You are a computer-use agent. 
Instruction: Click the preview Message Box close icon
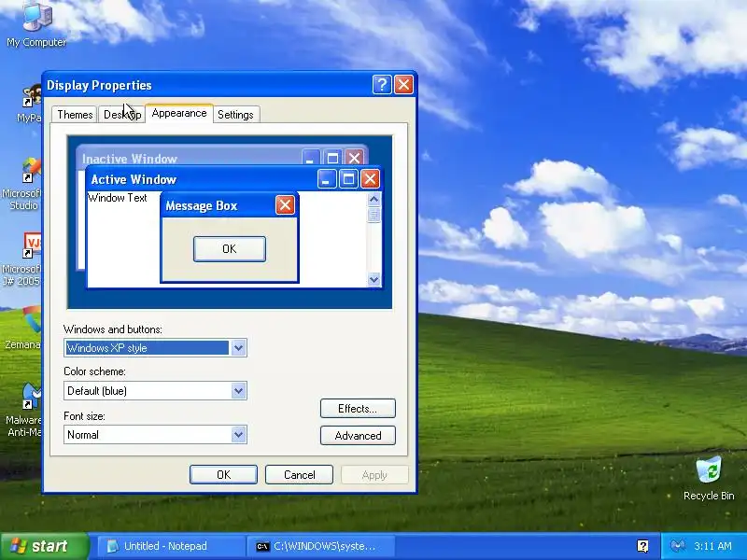[x=285, y=205]
